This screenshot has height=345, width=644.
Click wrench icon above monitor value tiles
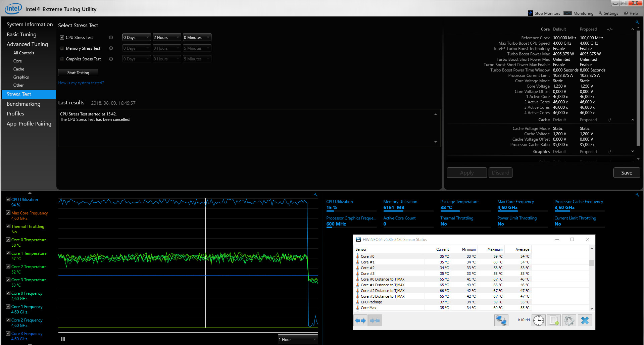tap(637, 195)
